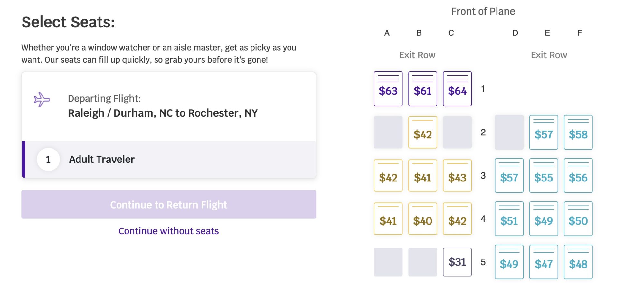The image size is (644, 283).
Task: Select the $57 seat 2E
Action: coord(544,132)
